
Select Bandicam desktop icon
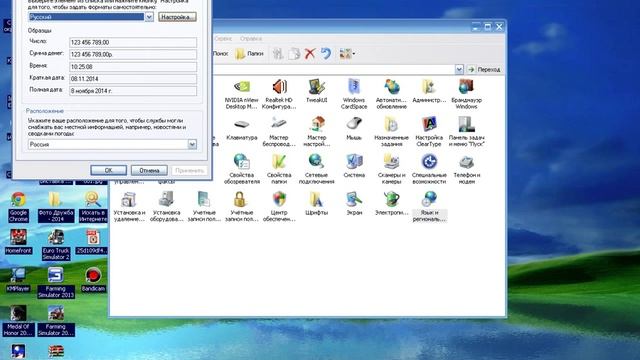click(93, 280)
